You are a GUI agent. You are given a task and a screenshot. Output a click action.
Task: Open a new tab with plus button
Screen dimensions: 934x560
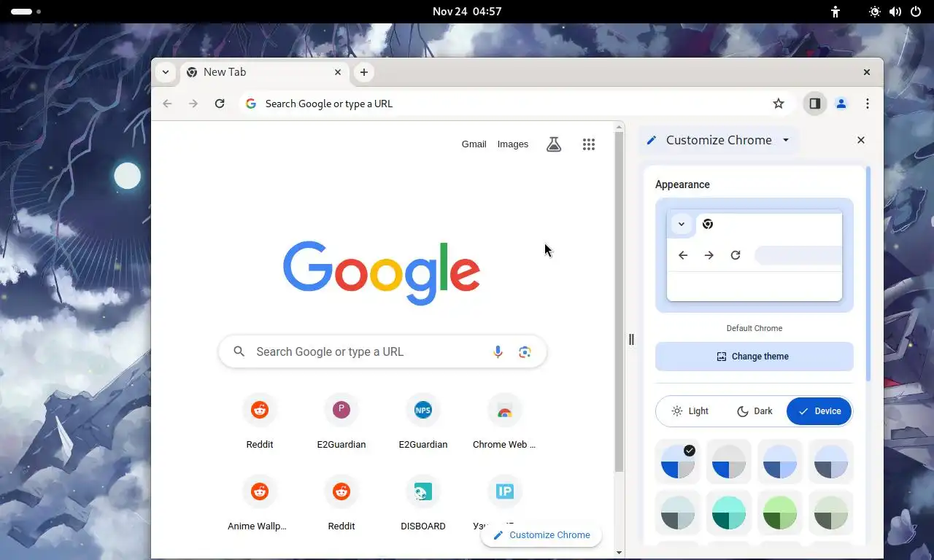(363, 72)
